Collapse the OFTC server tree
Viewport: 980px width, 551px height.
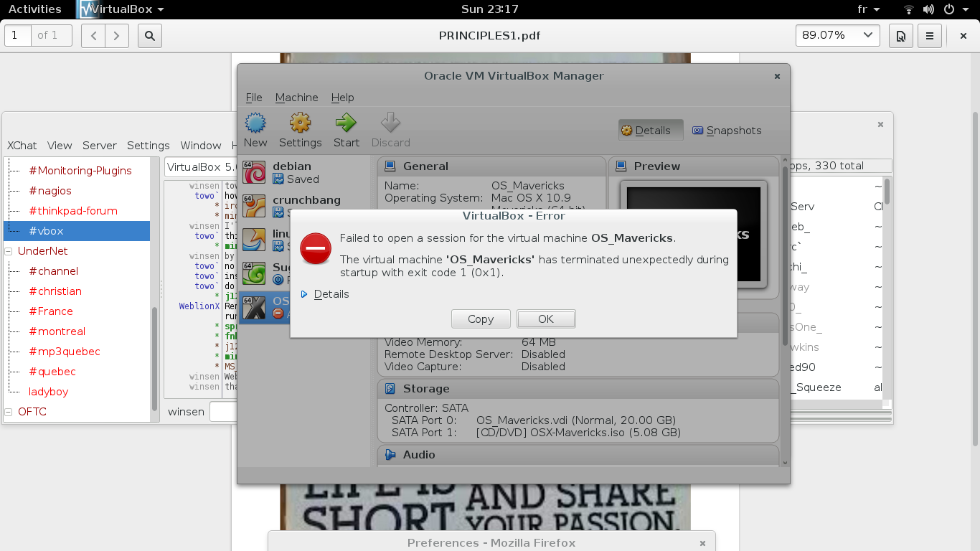click(9, 412)
